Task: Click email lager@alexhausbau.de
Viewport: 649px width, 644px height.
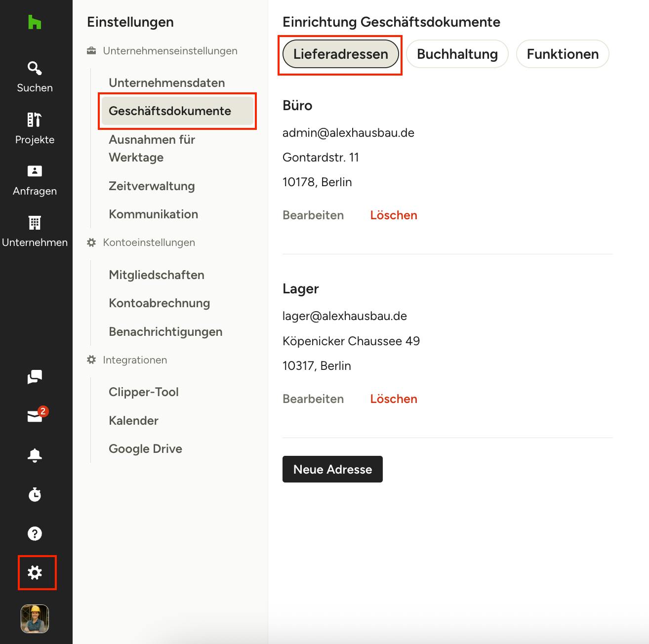Action: (345, 316)
